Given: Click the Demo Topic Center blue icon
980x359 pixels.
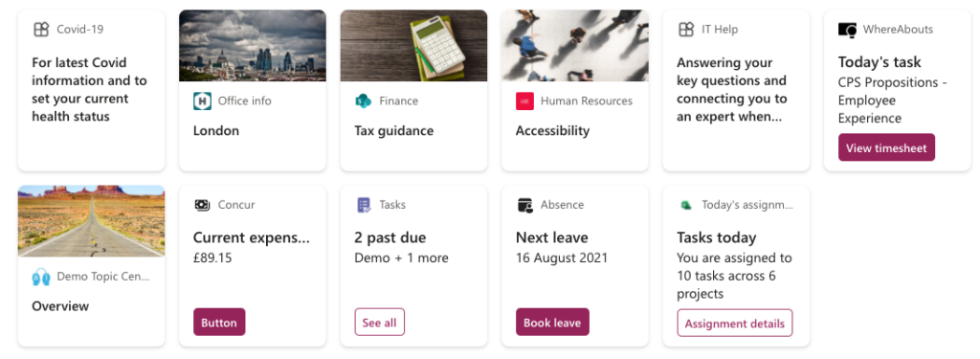Looking at the screenshot, I should pyautogui.click(x=41, y=277).
